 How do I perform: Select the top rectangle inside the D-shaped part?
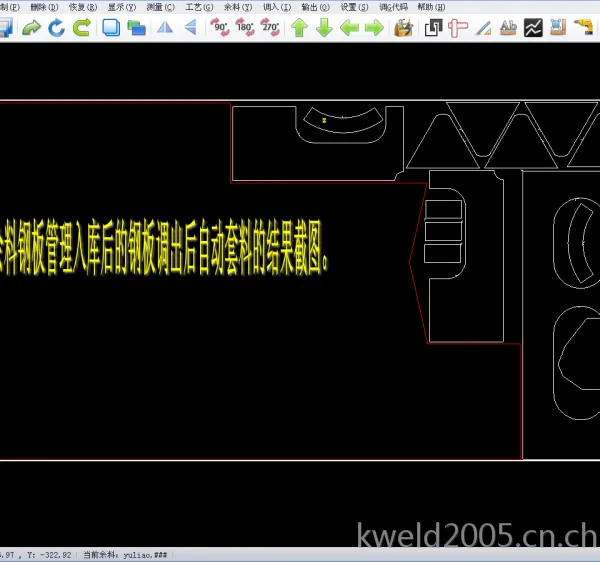443,209
